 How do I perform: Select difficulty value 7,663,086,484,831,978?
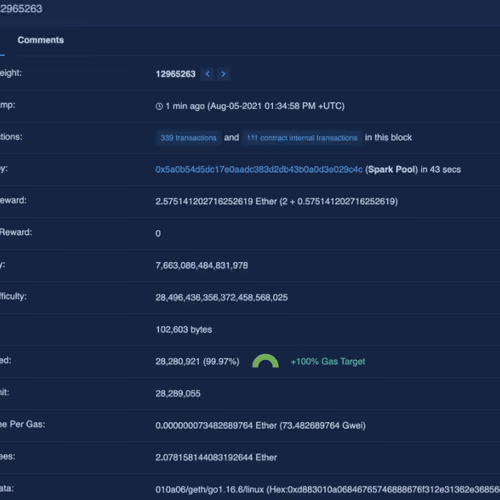pyautogui.click(x=202, y=266)
